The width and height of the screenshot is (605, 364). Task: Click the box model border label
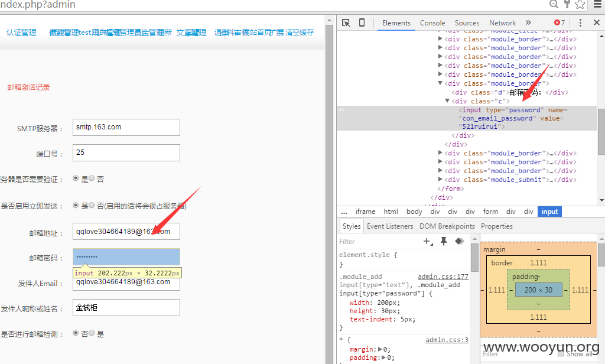point(502,263)
